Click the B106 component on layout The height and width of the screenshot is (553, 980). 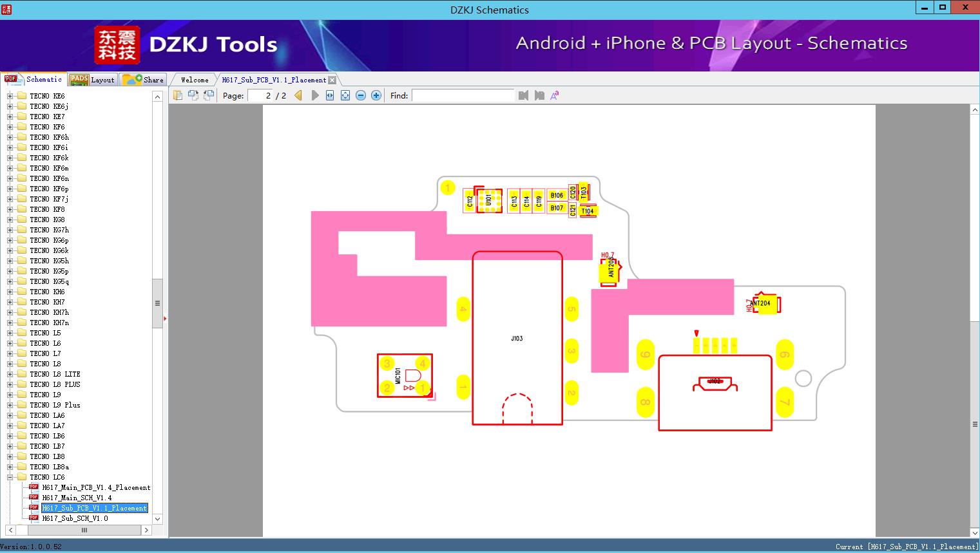[x=557, y=195]
